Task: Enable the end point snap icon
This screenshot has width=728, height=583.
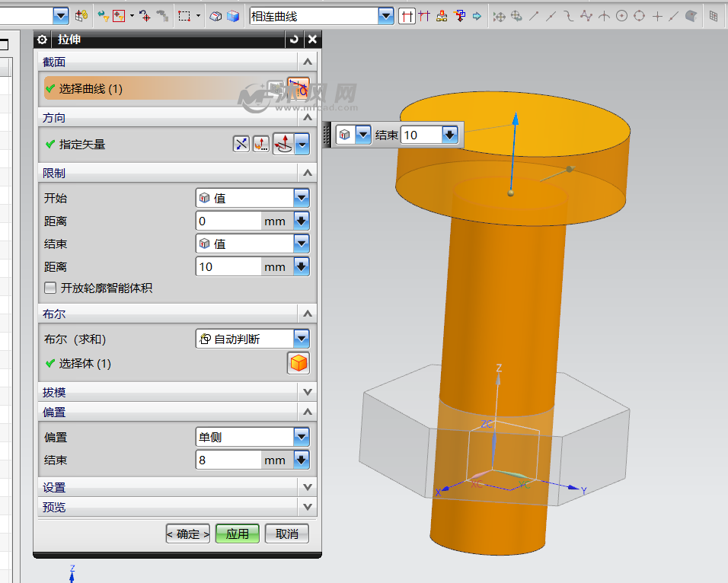Action: [534, 16]
